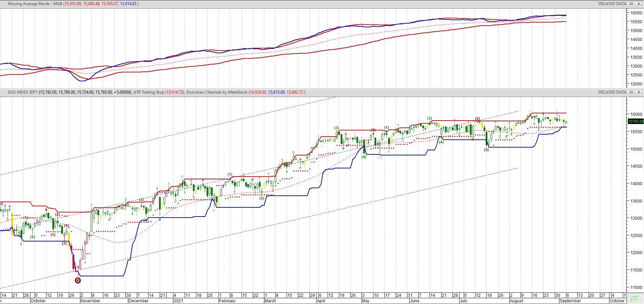Viewport: 644px width, 304px height.
Task: Maximize the DAX INDEX price pane
Action: tap(631, 92)
